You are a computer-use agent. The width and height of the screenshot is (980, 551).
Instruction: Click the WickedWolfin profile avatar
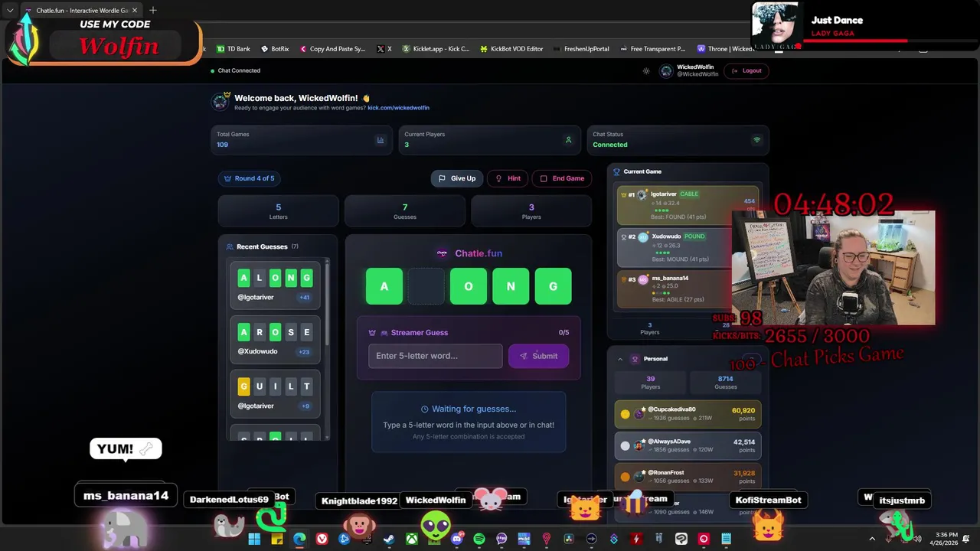[x=666, y=71]
